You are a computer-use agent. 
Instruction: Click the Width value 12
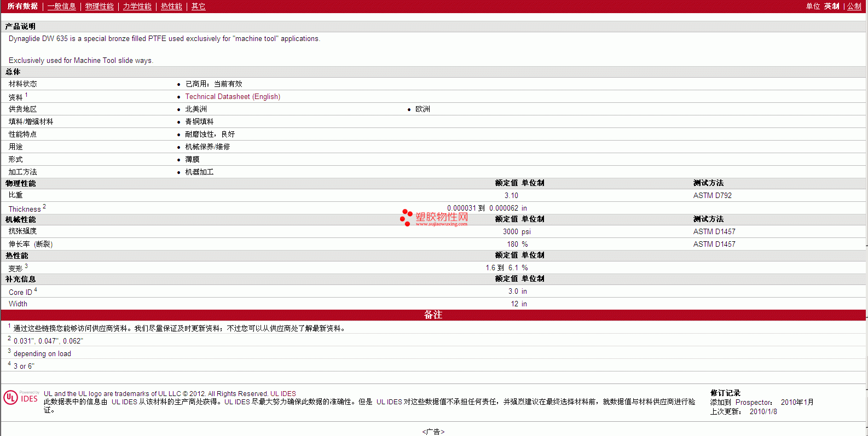[x=514, y=304]
